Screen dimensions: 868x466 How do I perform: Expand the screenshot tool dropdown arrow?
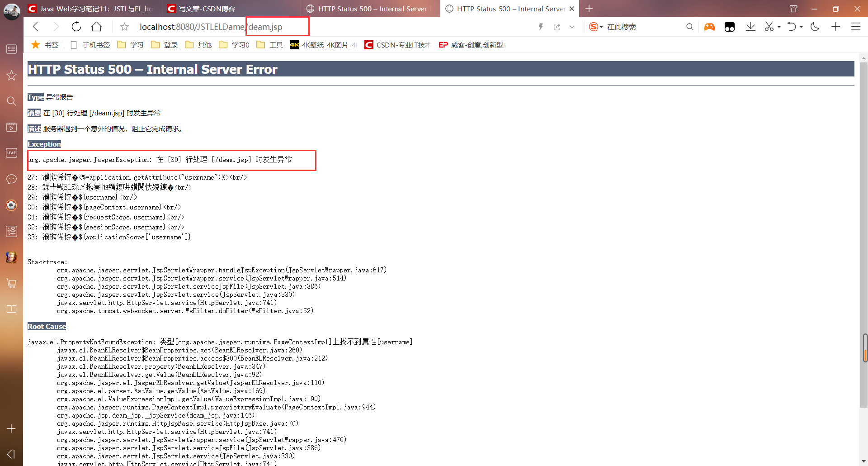(779, 27)
